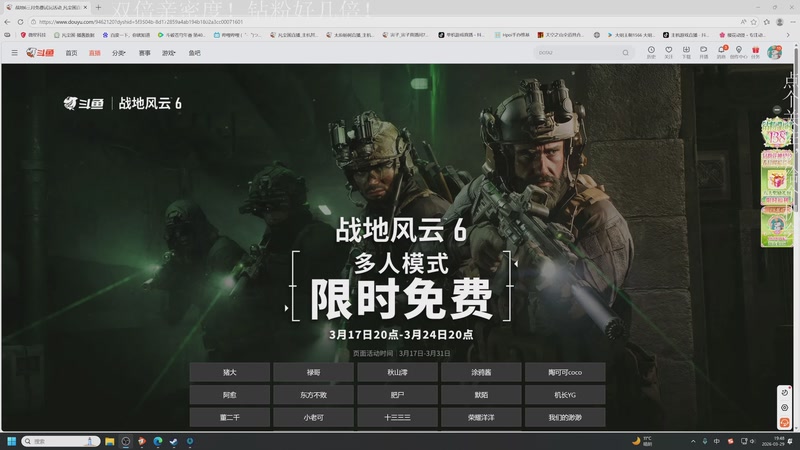Click the middle floating sidebar tool icon
Viewport: 800px width, 450px height.
tap(785, 408)
